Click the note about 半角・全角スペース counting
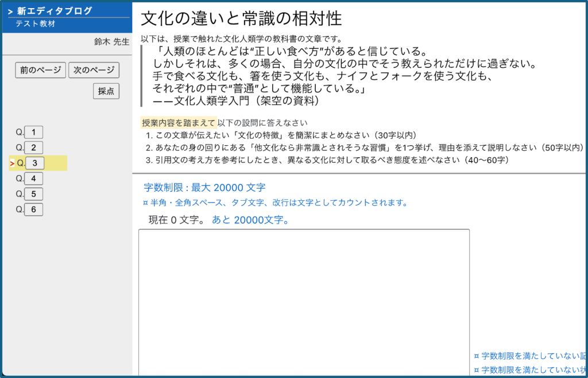 click(x=276, y=202)
